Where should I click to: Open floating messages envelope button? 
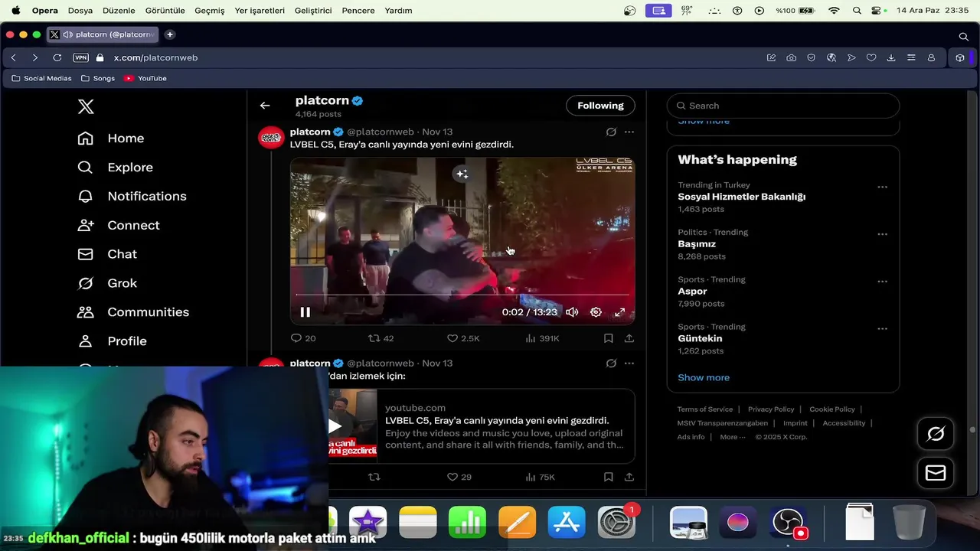[x=936, y=474]
